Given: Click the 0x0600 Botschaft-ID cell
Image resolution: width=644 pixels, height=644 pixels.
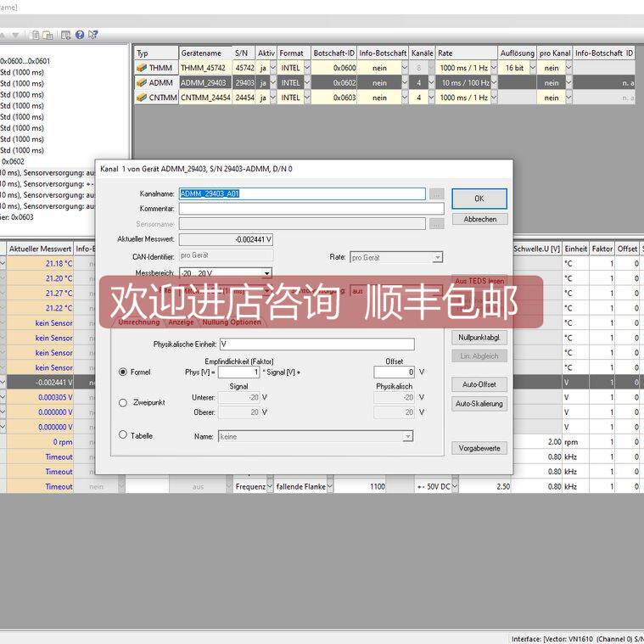Looking at the screenshot, I should click(x=334, y=68).
